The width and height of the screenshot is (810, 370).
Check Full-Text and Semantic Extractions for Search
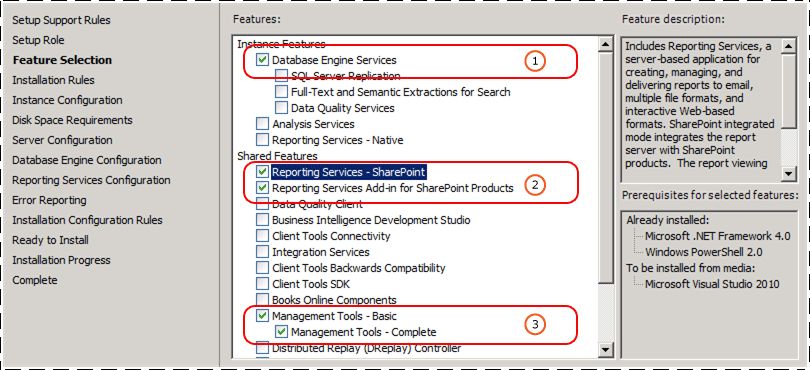281,92
